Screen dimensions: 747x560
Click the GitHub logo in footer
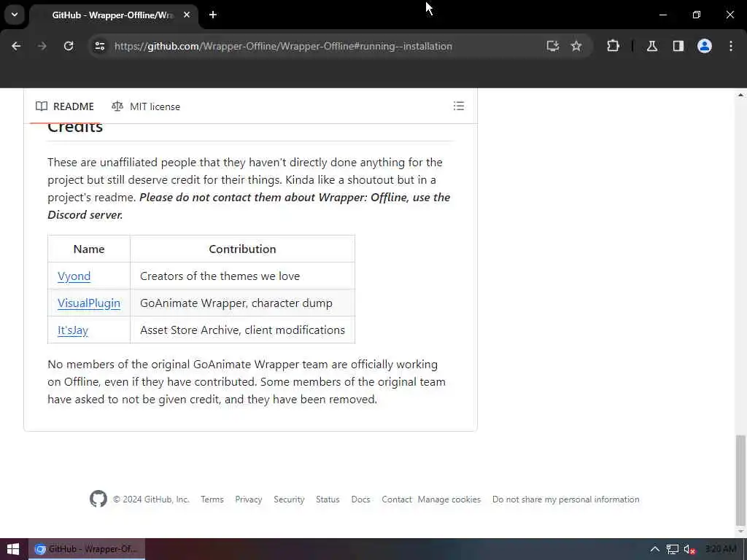point(98,499)
